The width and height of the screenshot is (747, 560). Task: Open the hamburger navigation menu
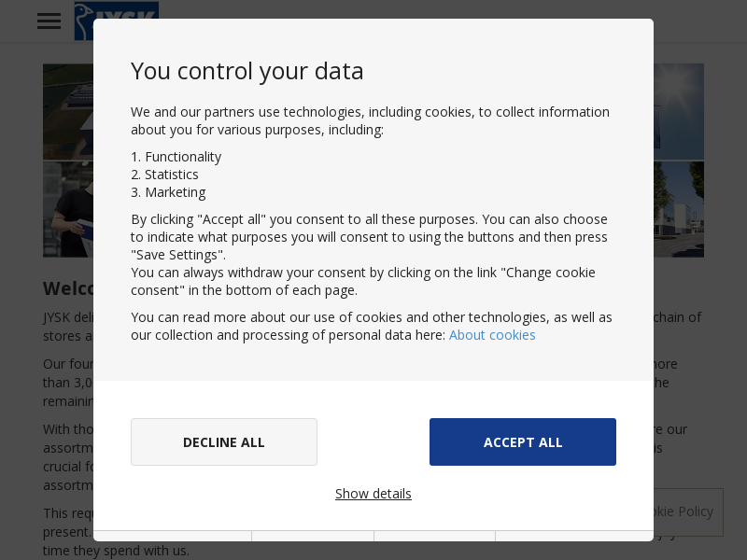coord(49,21)
